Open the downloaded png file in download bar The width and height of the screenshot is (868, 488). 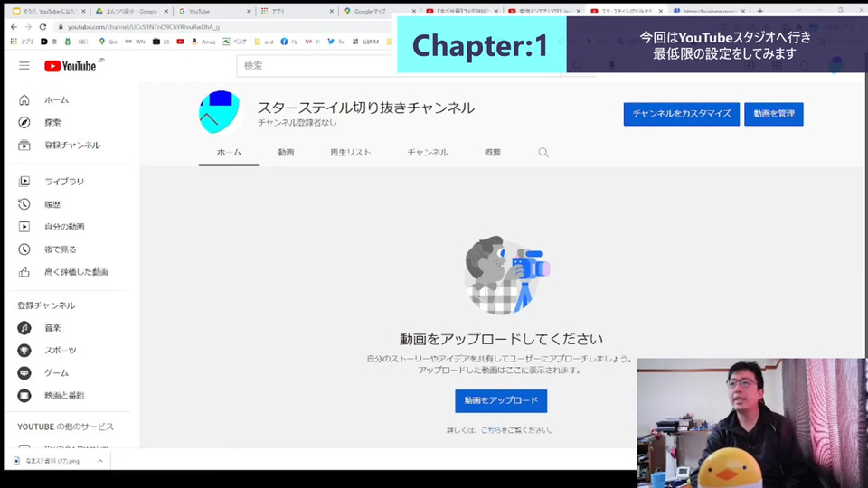tap(52, 461)
